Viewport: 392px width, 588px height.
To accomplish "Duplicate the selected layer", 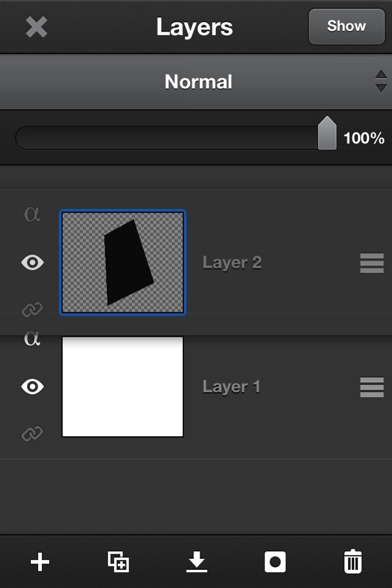I will [118, 562].
